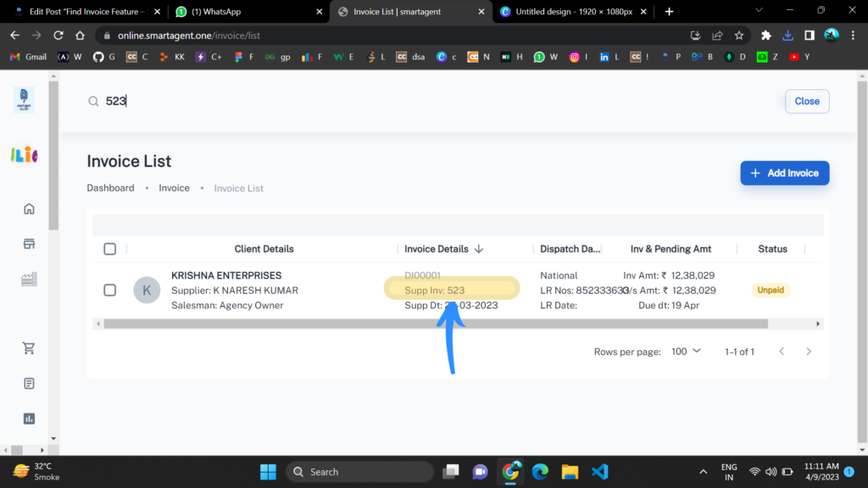Viewport: 868px width, 488px height.
Task: Switch to the Untitled design tab
Action: tap(572, 12)
